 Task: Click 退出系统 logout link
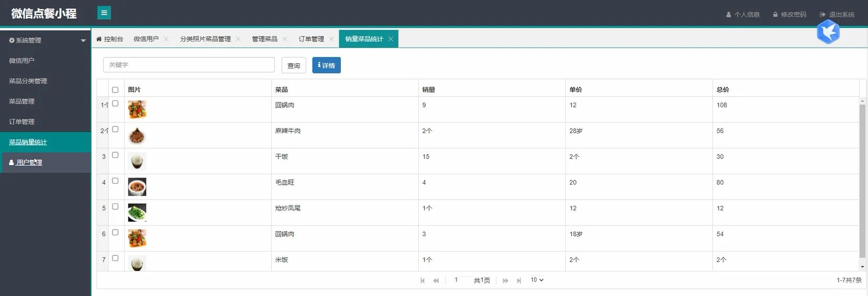pos(837,15)
